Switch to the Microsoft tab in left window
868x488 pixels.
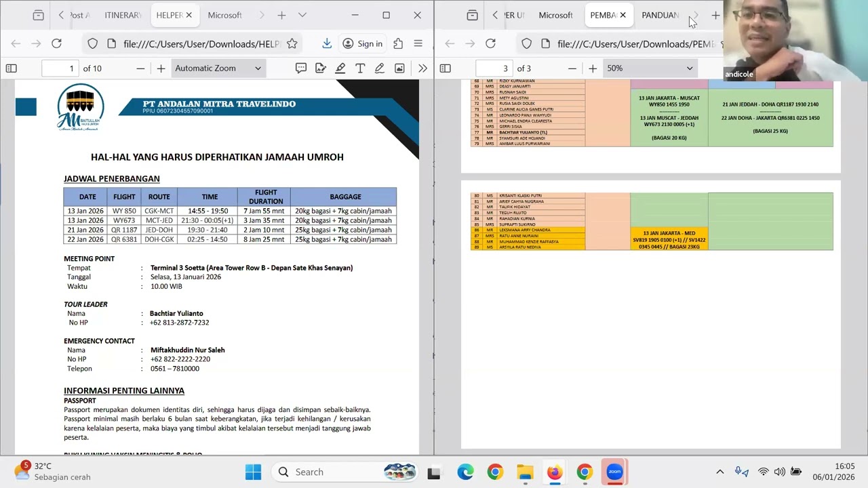tap(224, 15)
